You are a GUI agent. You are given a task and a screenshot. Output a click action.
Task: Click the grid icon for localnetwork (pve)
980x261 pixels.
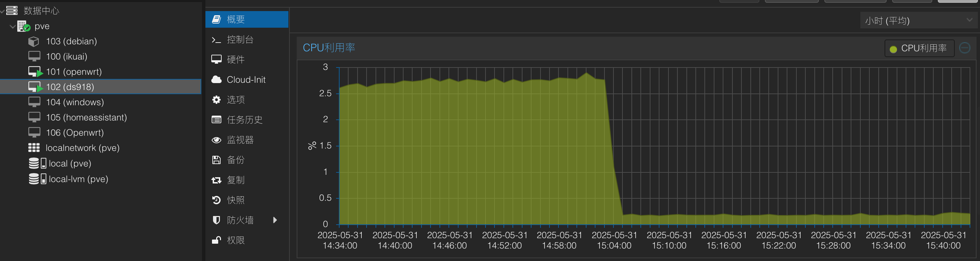pyautogui.click(x=34, y=148)
